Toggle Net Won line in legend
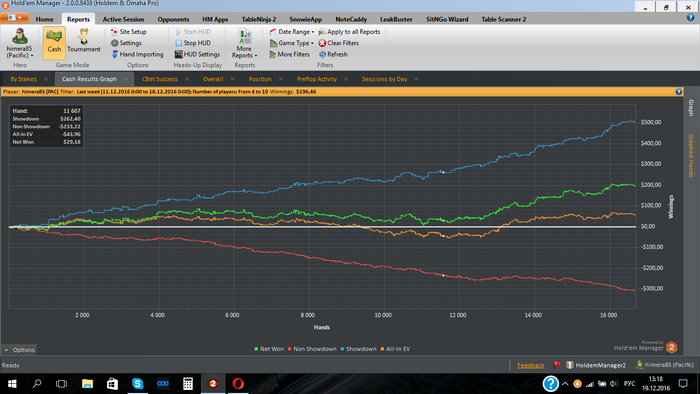Image resolution: width=700 pixels, height=394 pixels. point(269,349)
